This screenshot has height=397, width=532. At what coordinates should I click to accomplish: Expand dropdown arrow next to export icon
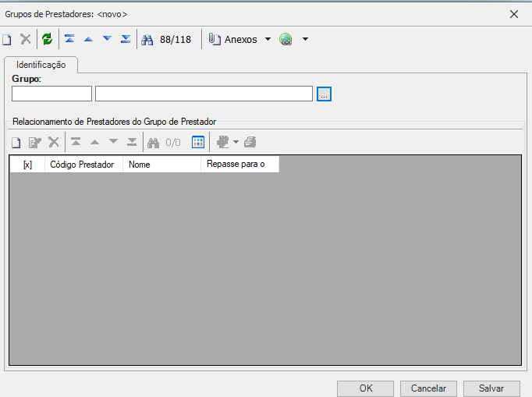coord(236,142)
